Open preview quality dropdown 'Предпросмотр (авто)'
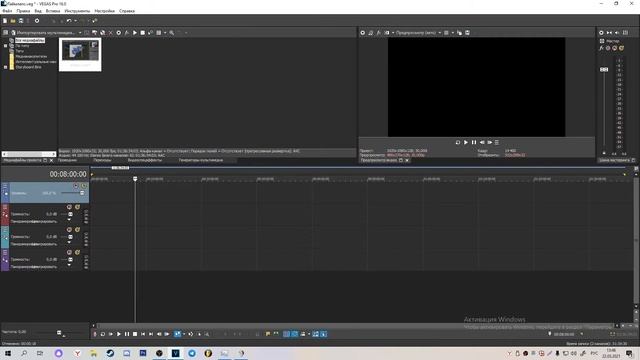 point(418,33)
